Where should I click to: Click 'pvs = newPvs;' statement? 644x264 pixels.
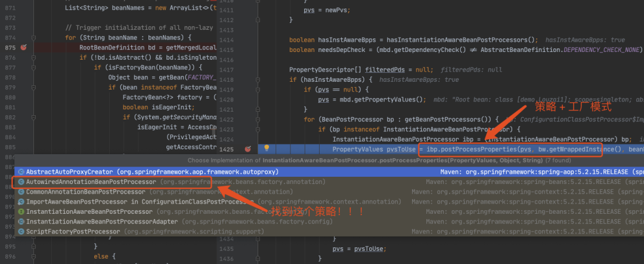pyautogui.click(x=327, y=10)
